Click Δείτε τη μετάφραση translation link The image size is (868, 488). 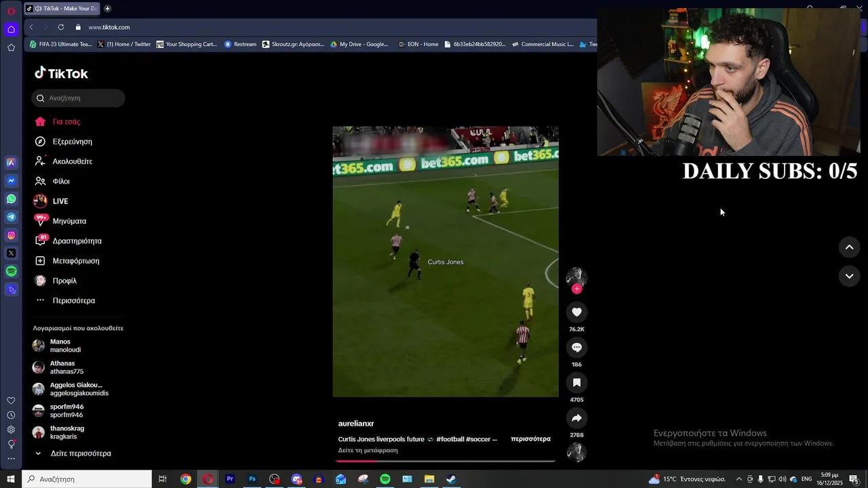(x=368, y=450)
